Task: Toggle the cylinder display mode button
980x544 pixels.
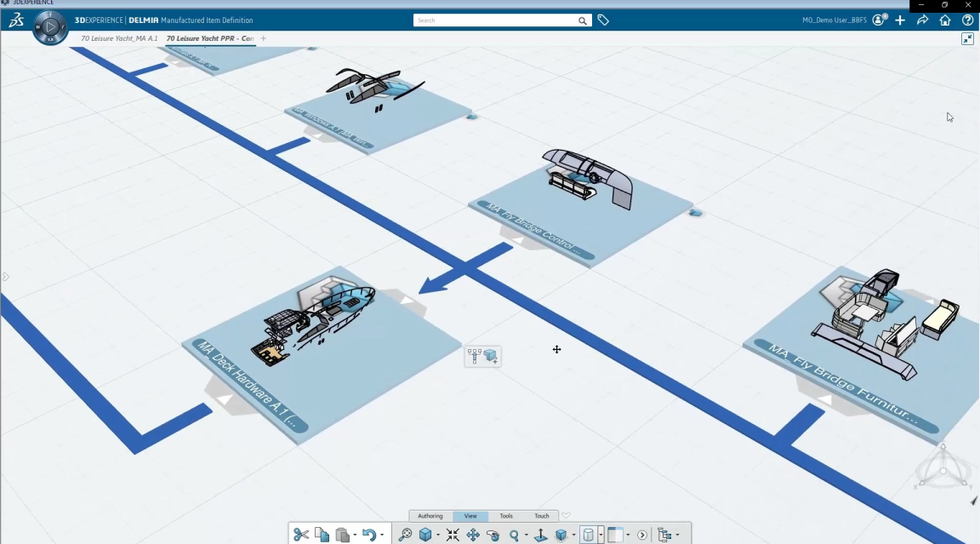Action: 587,535
